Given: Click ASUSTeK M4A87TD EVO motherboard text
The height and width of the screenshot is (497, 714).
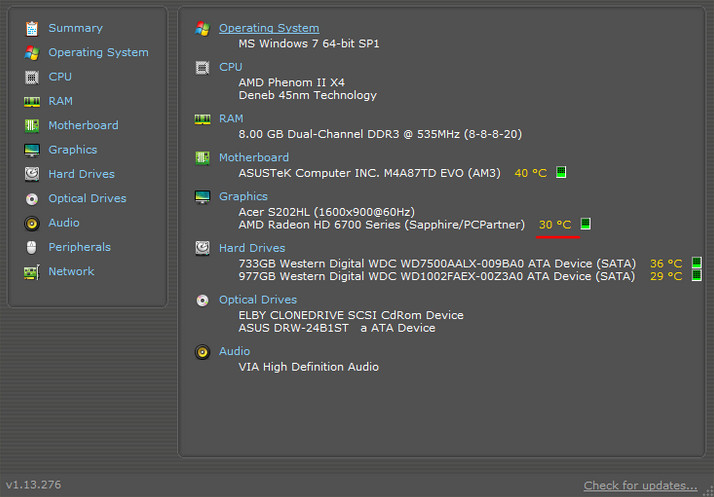Looking at the screenshot, I should coord(369,174).
